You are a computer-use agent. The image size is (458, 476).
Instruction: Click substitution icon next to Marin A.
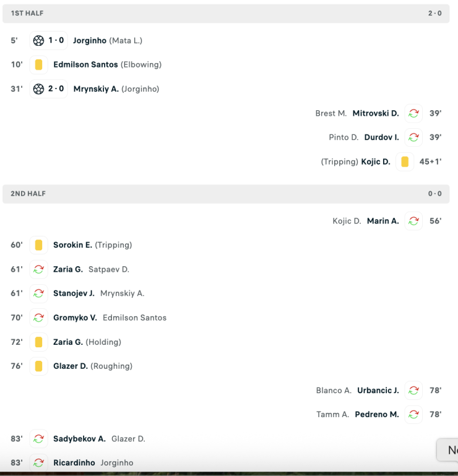[413, 221]
